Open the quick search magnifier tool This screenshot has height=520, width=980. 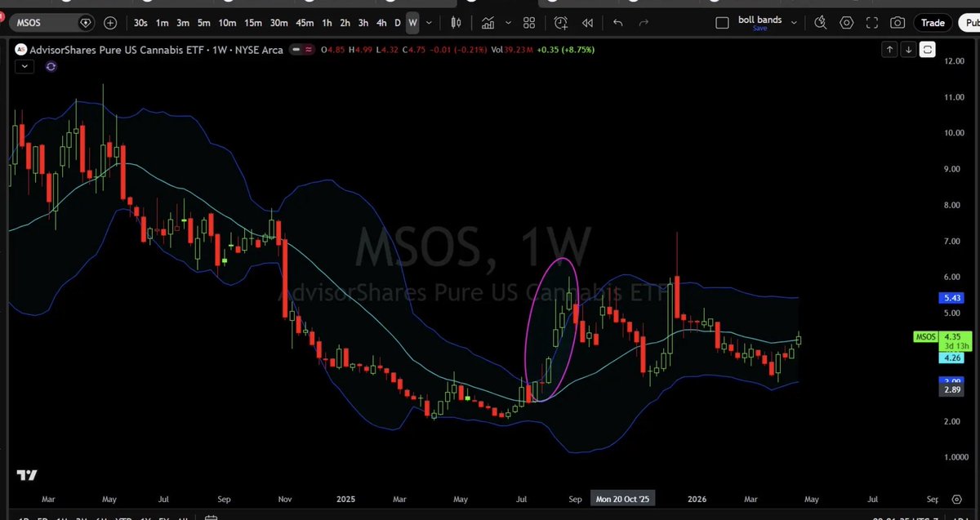pos(820,22)
